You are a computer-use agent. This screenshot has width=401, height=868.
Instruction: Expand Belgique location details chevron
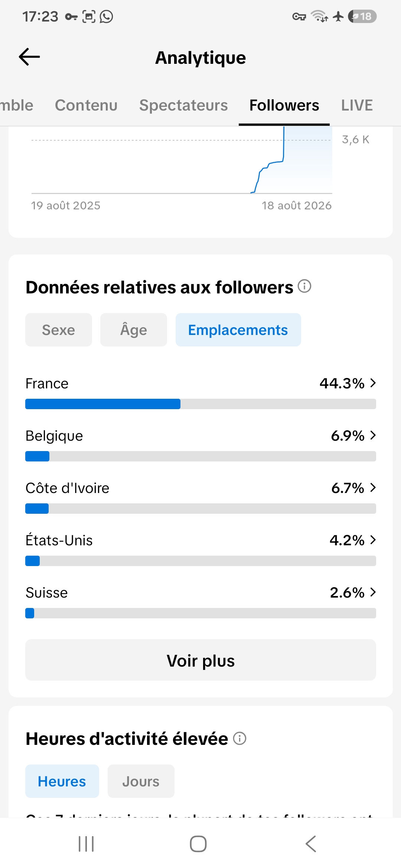[x=373, y=435]
